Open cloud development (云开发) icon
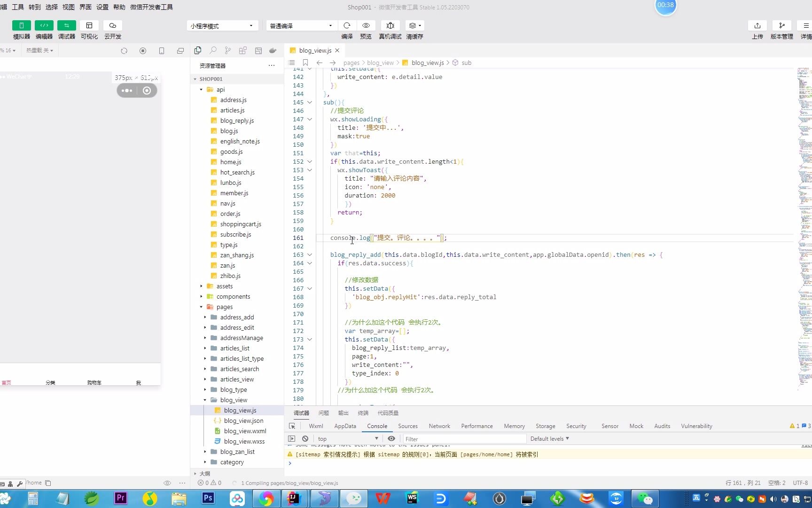Viewport: 812px width, 508px height. [112, 26]
